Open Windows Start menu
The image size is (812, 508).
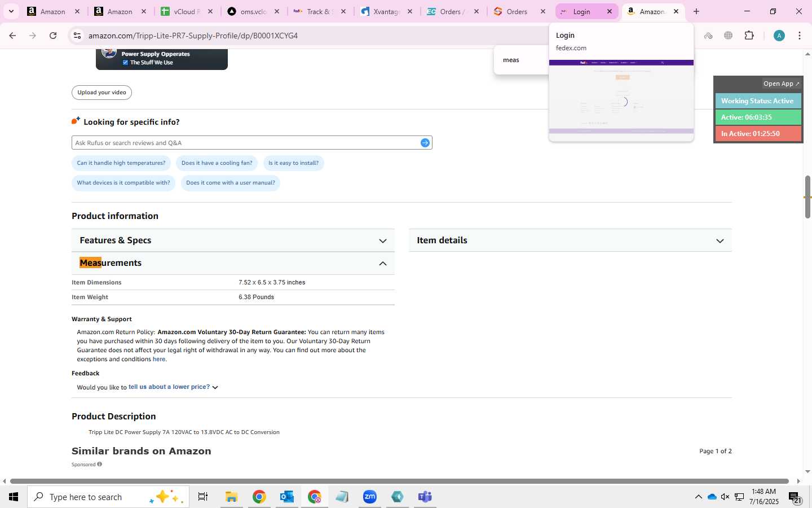pyautogui.click(x=14, y=497)
